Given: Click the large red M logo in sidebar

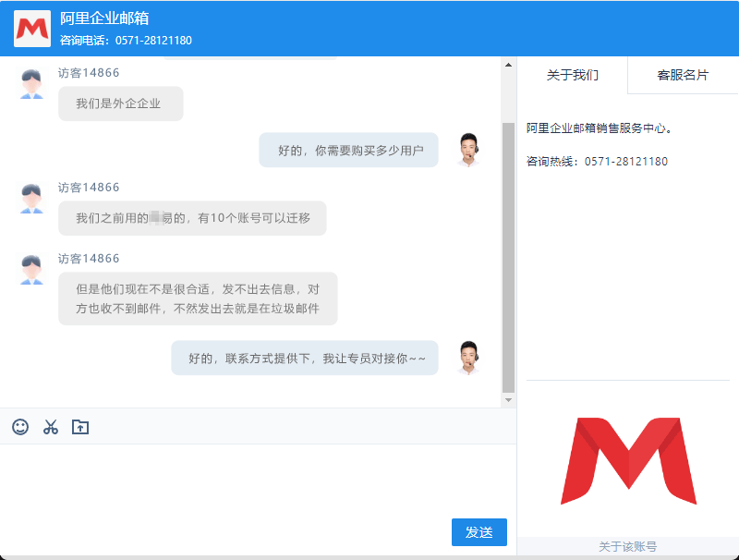Looking at the screenshot, I should 628,460.
